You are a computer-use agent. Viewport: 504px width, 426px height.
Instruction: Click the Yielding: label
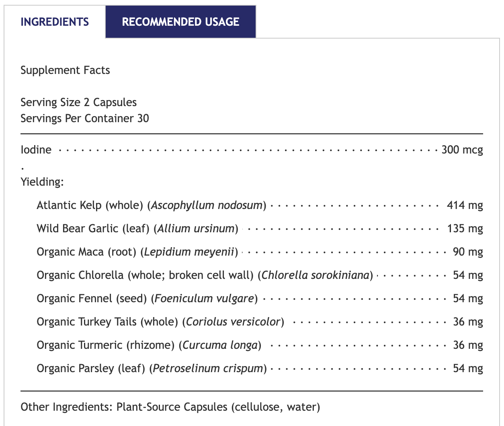tap(42, 182)
